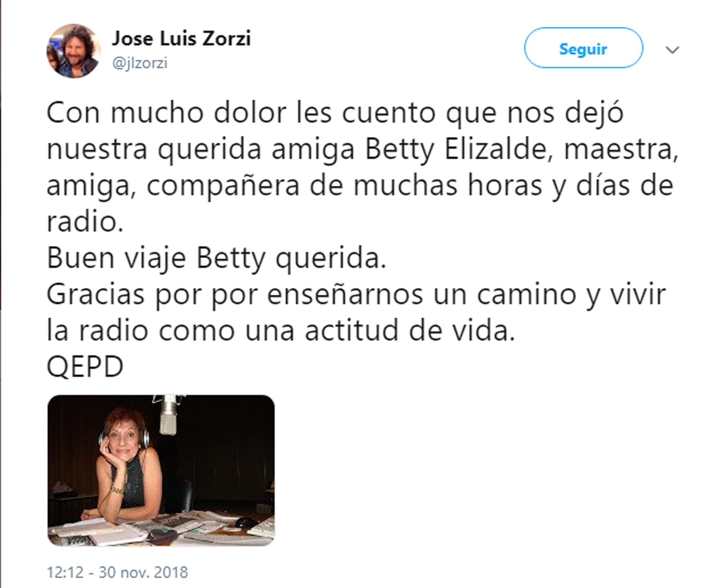Image resolution: width=716 pixels, height=588 pixels.
Task: Open the 12:12 - 30 nov. 2018 timestamp
Action: [x=117, y=572]
